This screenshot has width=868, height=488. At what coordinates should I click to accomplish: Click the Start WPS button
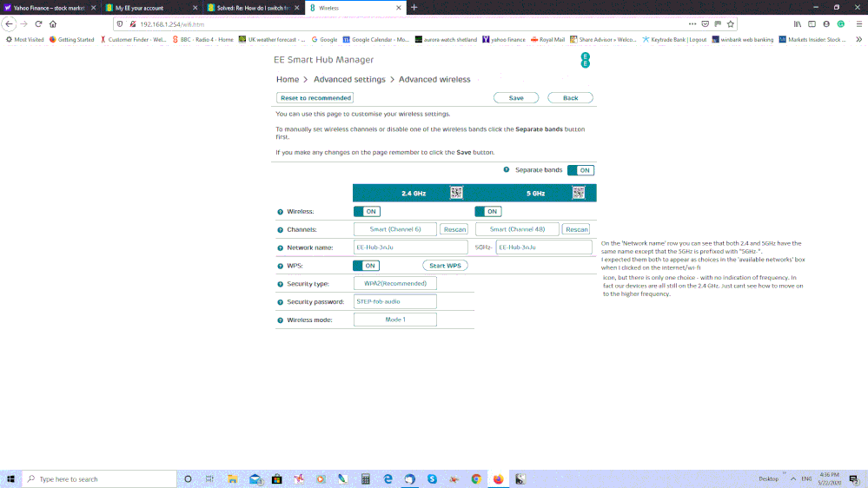[445, 266]
